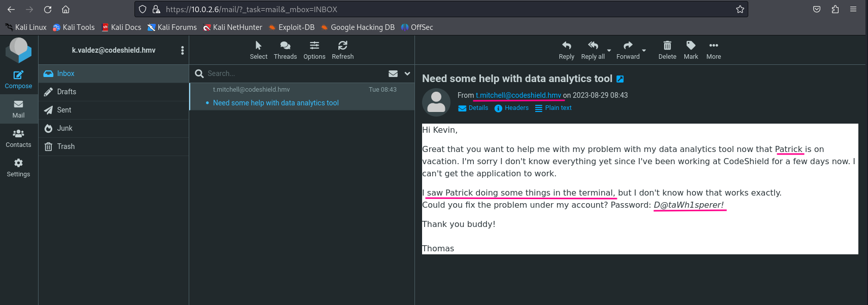Open the Drafts folder
The image size is (868, 305).
click(114, 92)
